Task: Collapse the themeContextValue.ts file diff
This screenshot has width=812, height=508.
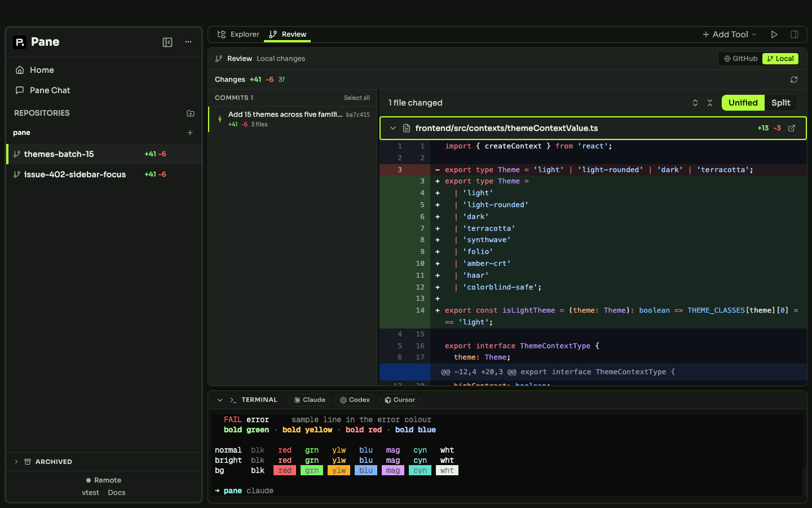Action: (x=393, y=128)
